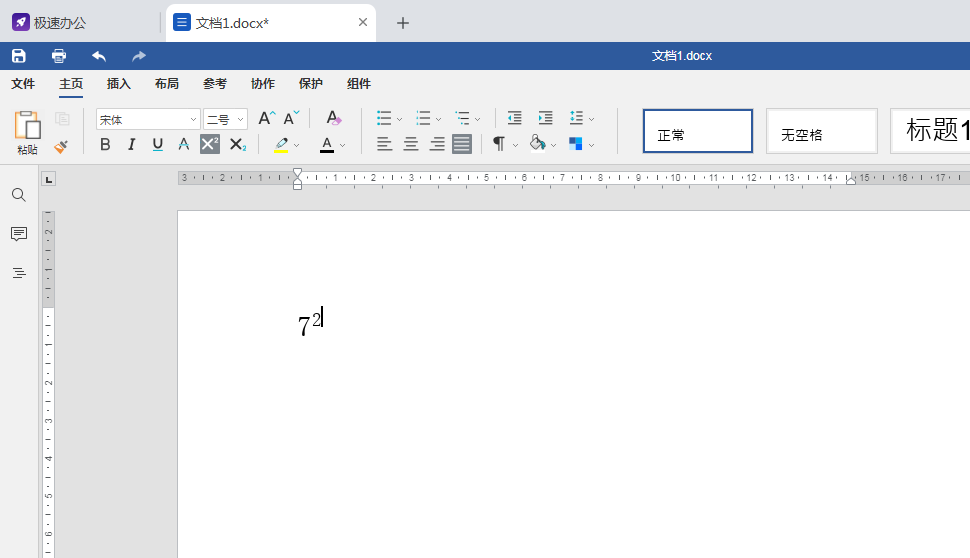Image resolution: width=970 pixels, height=558 pixels.
Task: Print the document using the printer icon
Action: click(x=59, y=56)
